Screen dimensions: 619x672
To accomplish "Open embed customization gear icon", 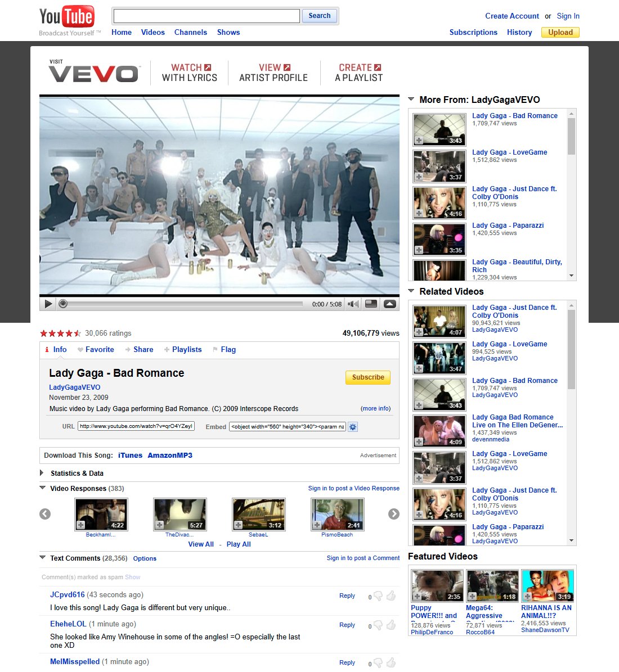I will coord(353,427).
